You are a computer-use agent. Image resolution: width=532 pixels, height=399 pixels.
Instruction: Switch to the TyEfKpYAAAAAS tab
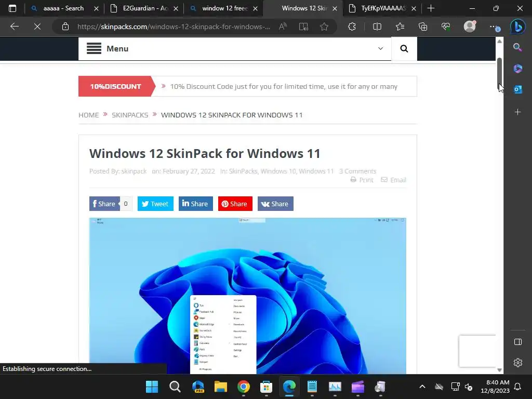pos(383,8)
